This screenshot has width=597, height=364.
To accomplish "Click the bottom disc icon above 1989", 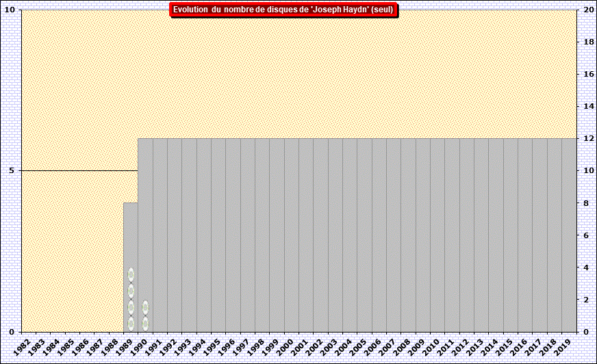I will [131, 324].
